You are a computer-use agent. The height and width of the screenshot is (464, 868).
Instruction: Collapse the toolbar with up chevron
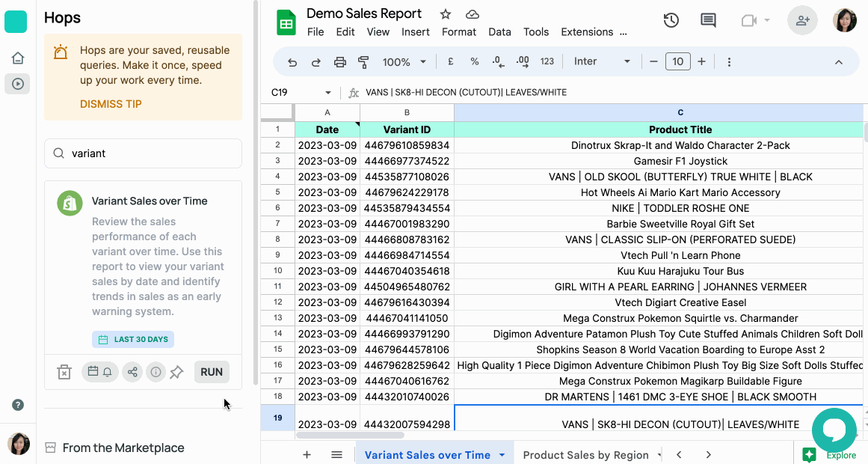pyautogui.click(x=839, y=62)
